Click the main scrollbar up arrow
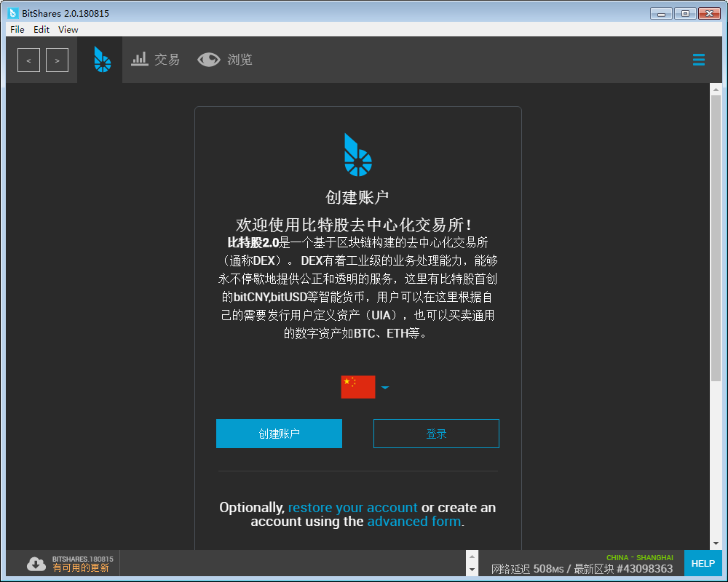This screenshot has height=582, width=728. pyautogui.click(x=716, y=89)
